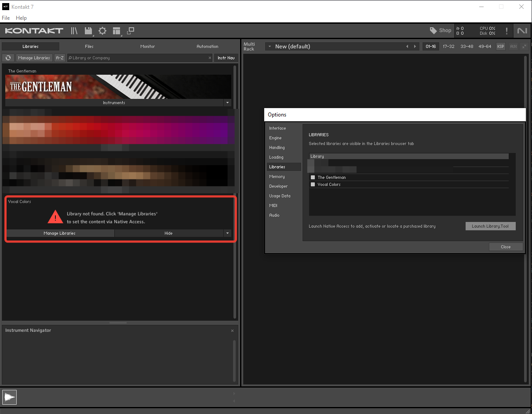Open the workspace layout icon menu
Viewport: 532px width, 414px height.
coord(117,31)
